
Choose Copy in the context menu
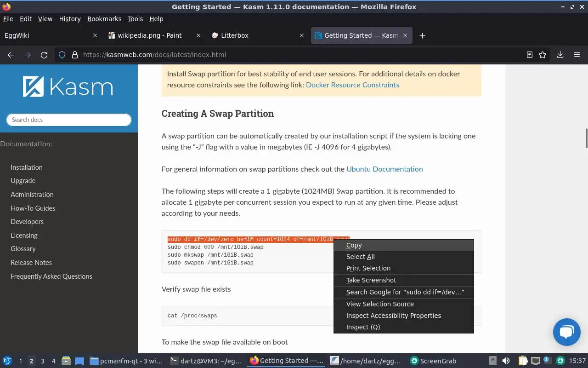coord(403,245)
